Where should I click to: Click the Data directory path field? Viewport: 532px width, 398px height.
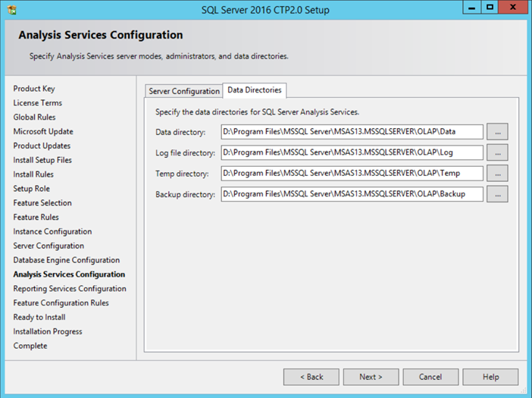tap(352, 132)
